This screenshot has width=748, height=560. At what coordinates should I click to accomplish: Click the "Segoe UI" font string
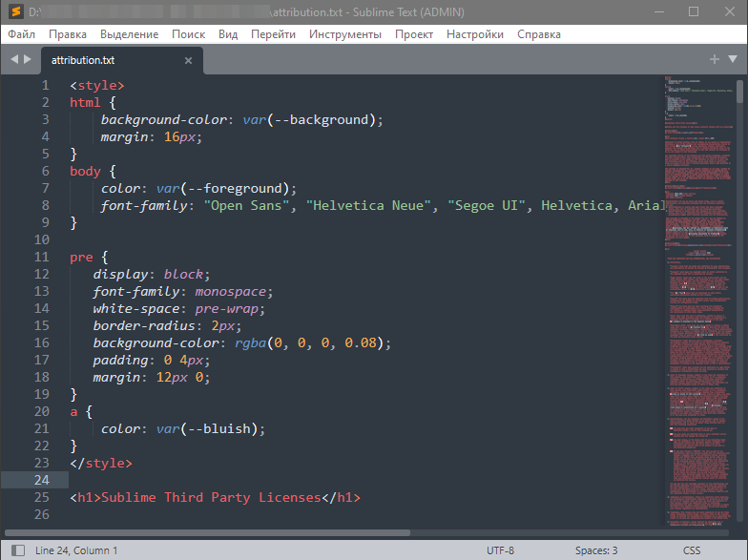click(x=487, y=206)
